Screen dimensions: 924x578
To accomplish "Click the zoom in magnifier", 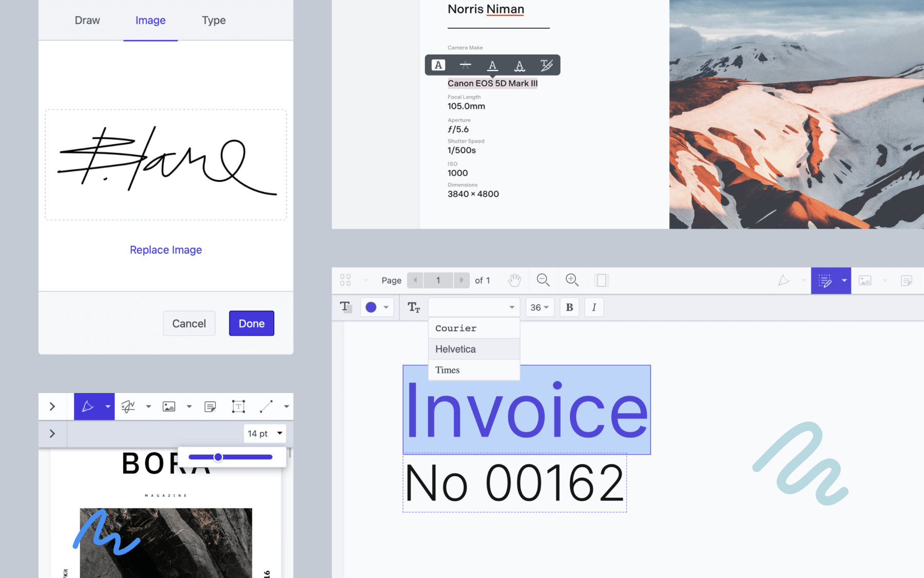I will coord(572,280).
